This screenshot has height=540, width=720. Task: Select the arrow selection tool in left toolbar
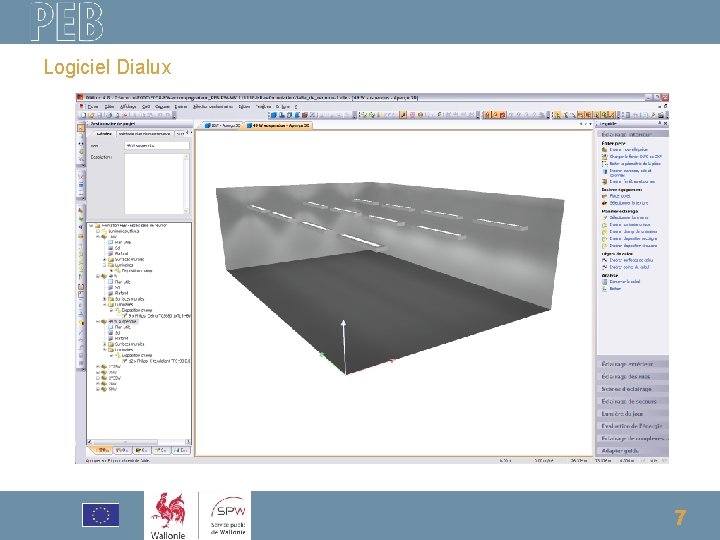(x=81, y=129)
